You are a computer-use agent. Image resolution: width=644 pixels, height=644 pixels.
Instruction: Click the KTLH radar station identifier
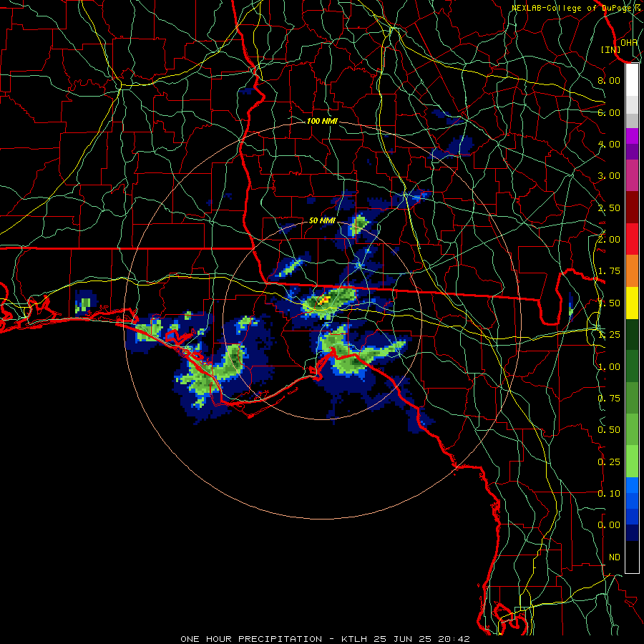pos(355,639)
